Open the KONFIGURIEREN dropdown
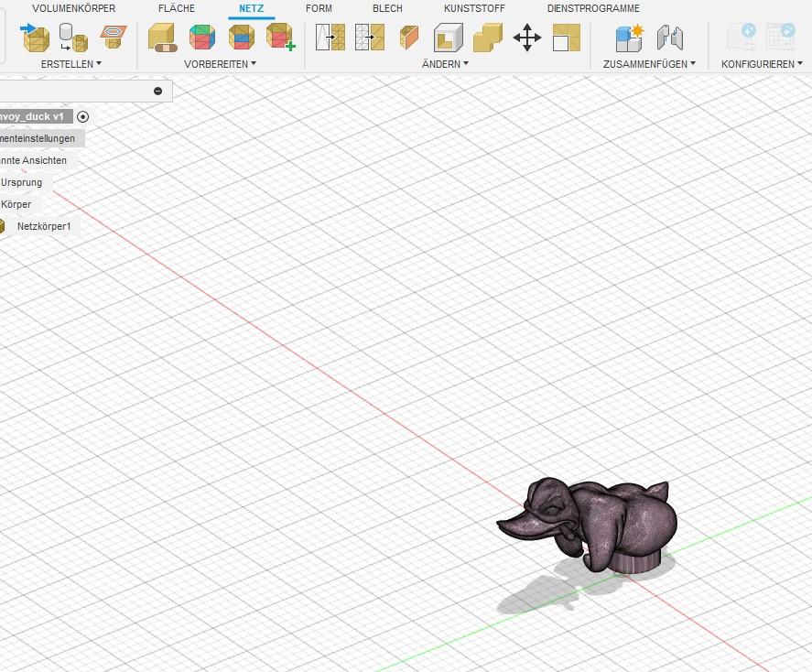The height and width of the screenshot is (672, 812). pos(762,64)
